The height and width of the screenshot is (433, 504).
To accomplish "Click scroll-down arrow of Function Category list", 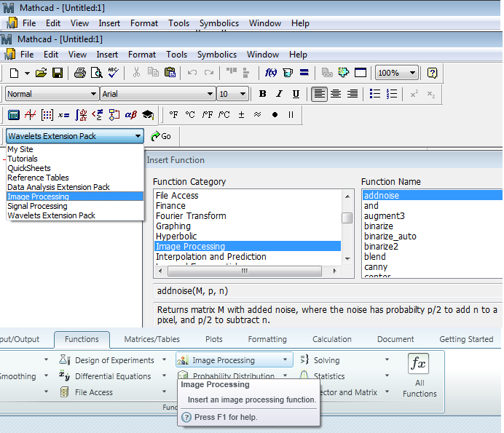I will click(347, 259).
